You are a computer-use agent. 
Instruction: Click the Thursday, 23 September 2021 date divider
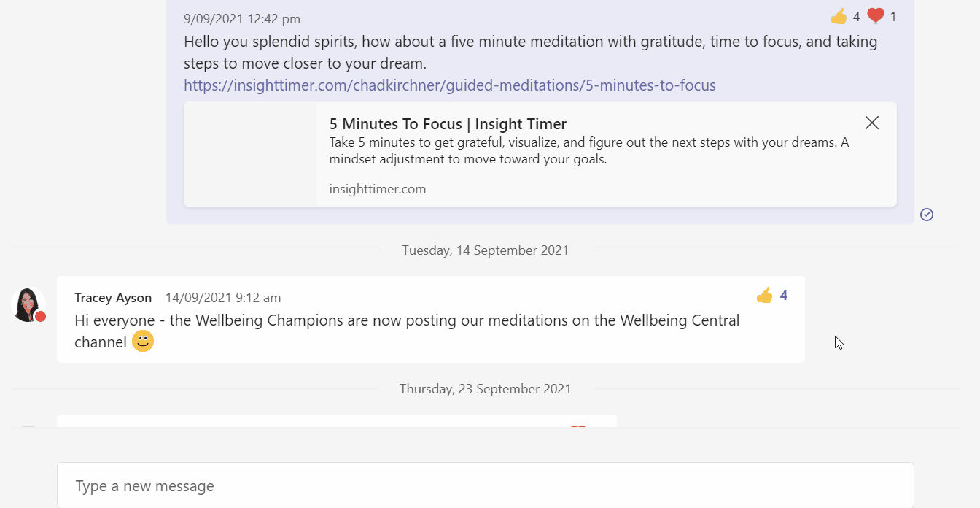pos(486,389)
